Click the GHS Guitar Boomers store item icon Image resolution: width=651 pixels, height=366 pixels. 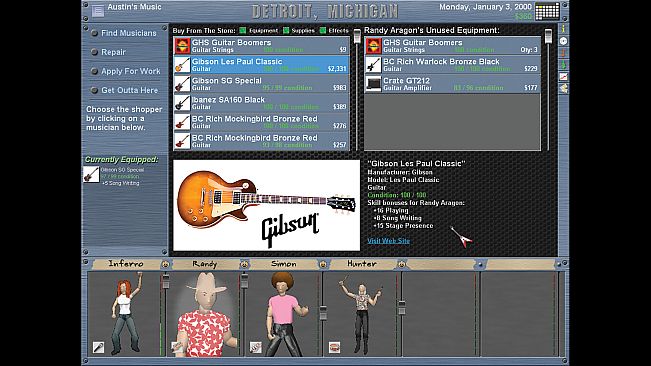point(182,46)
